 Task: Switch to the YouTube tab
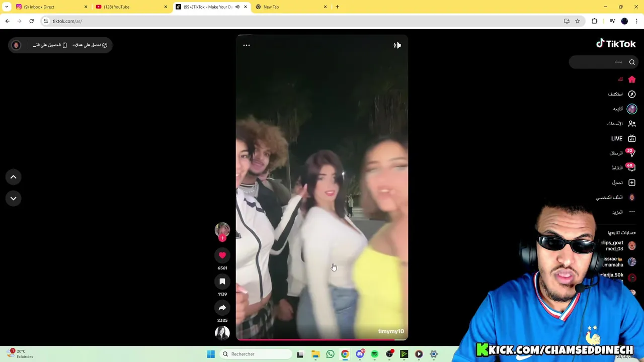(131, 7)
